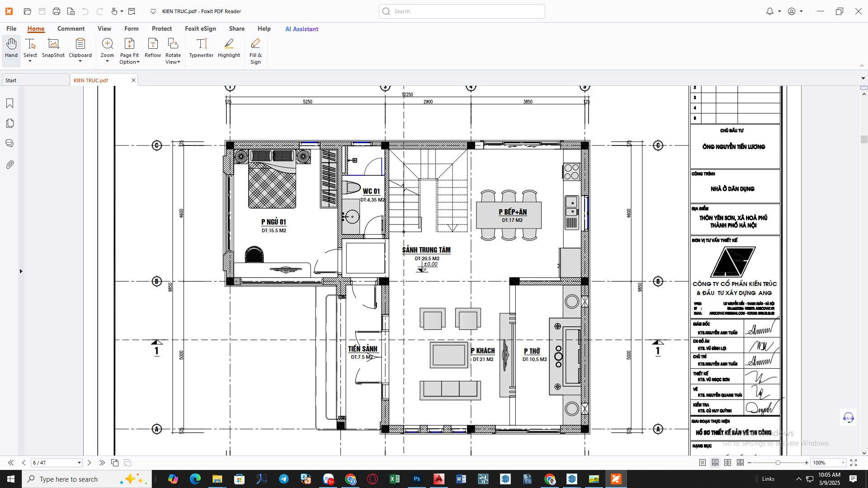Select the Hand tool
Viewport: 868px width, 488px height.
11,48
